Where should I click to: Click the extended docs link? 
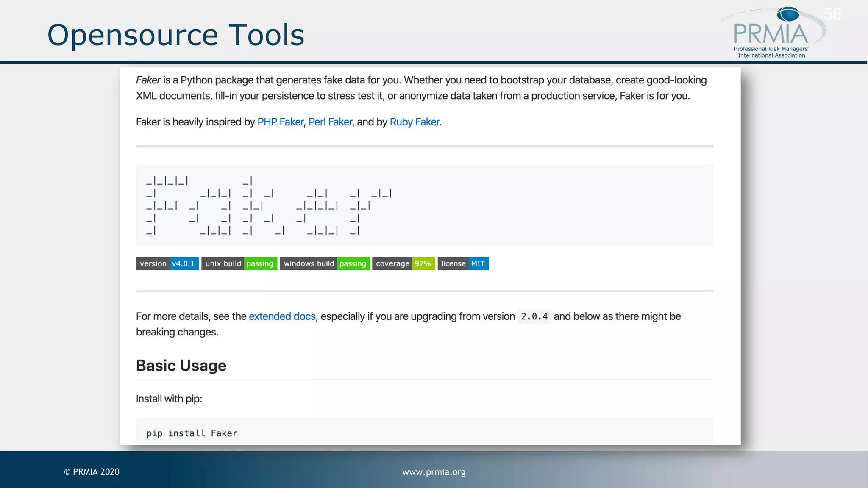click(x=282, y=316)
